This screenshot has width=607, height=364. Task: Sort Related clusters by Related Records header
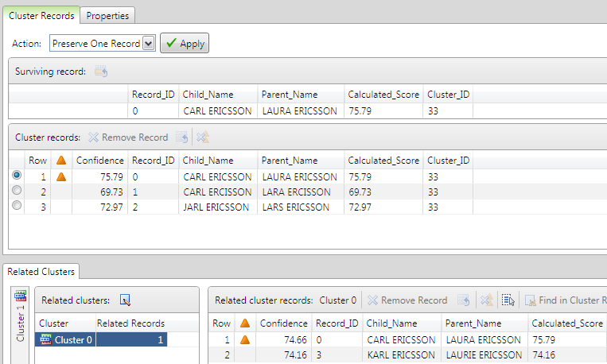click(x=130, y=323)
